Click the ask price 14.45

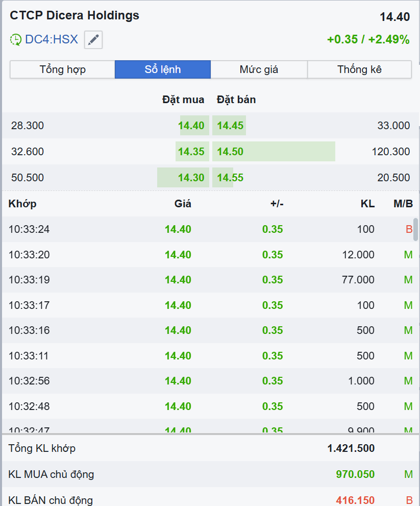click(230, 126)
